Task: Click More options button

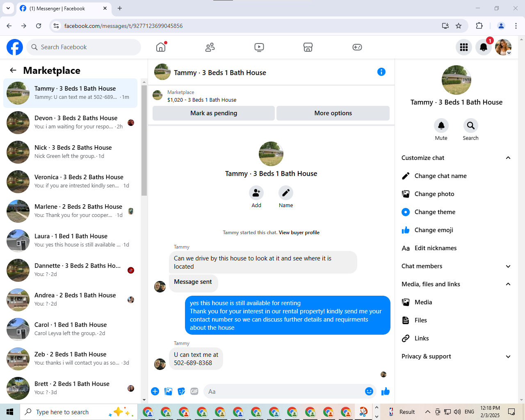Action: pos(333,113)
